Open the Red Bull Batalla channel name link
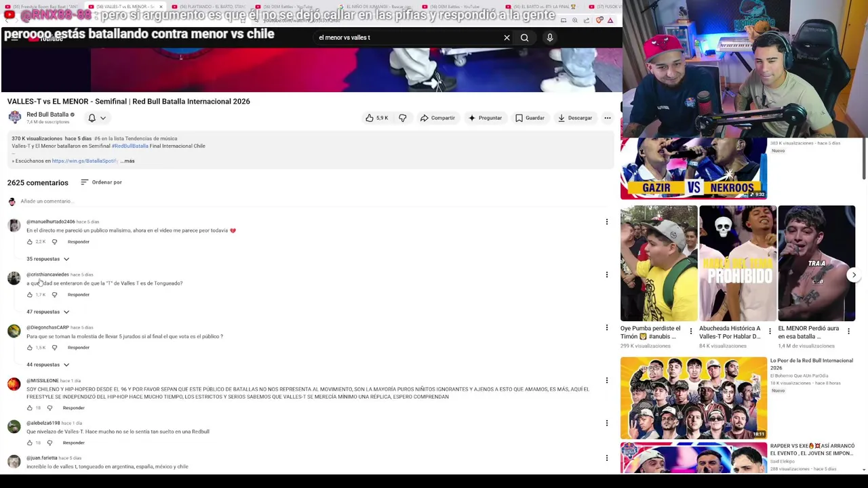 [x=47, y=115]
